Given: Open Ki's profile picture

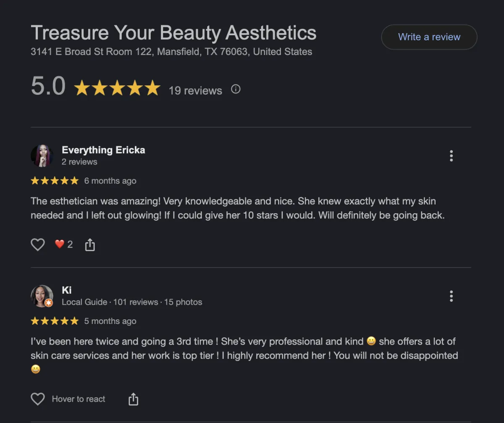Looking at the screenshot, I should 42,296.
